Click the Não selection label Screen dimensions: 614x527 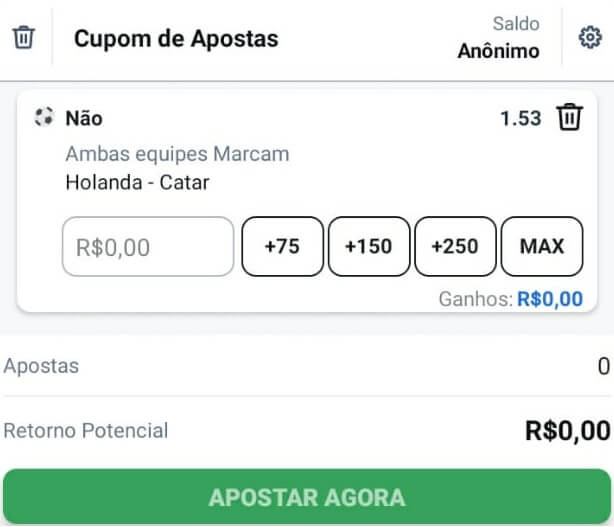[84, 118]
